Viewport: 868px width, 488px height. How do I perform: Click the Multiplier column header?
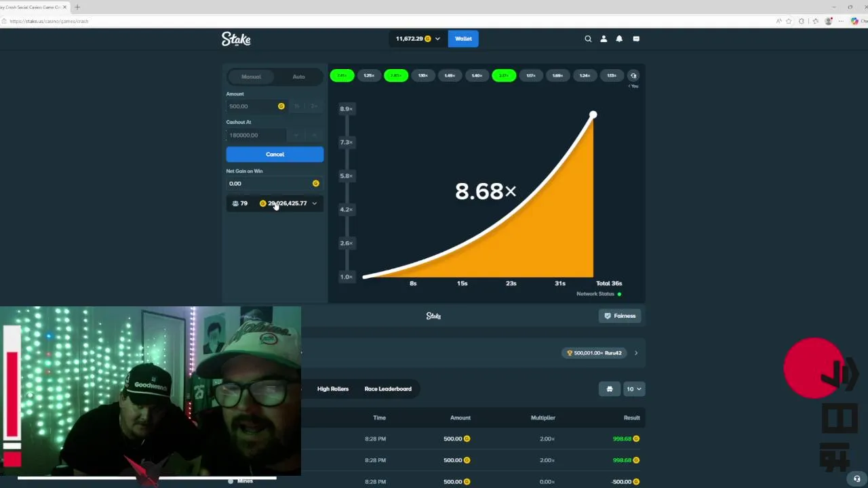click(x=543, y=418)
